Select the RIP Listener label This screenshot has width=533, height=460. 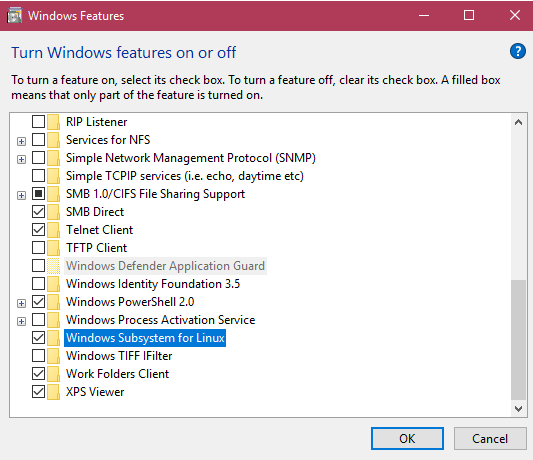97,122
